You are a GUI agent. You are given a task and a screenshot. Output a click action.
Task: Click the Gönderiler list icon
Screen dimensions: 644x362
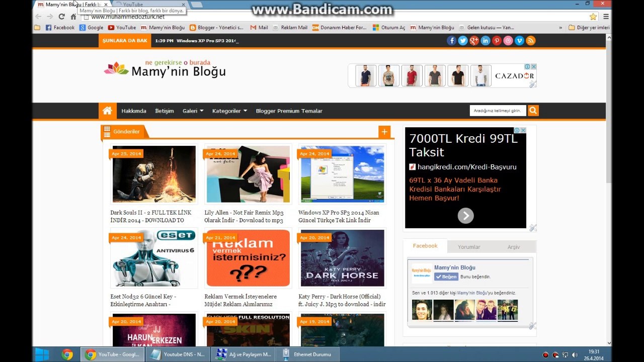click(107, 131)
